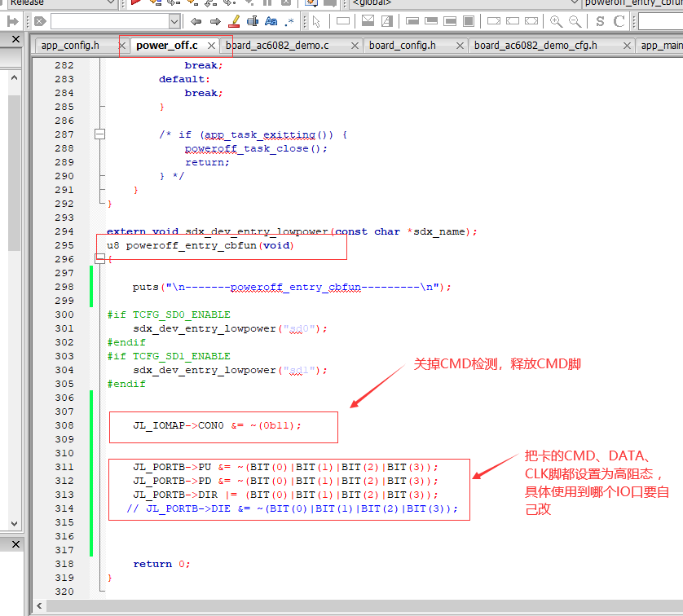Clear the search box using the X tag icon
Screen dimensions: 683x616
tap(40, 21)
